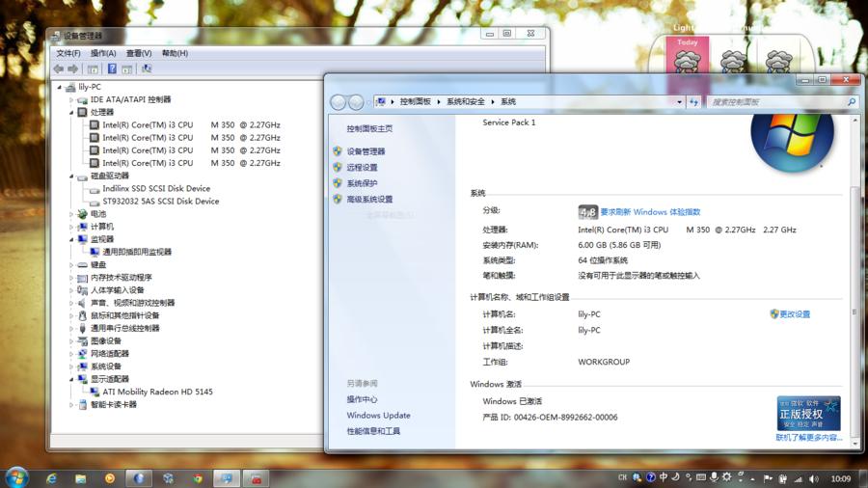Collapse the 磁盘驱动器 node
Viewport: 868px width, 488px height.
[71, 176]
